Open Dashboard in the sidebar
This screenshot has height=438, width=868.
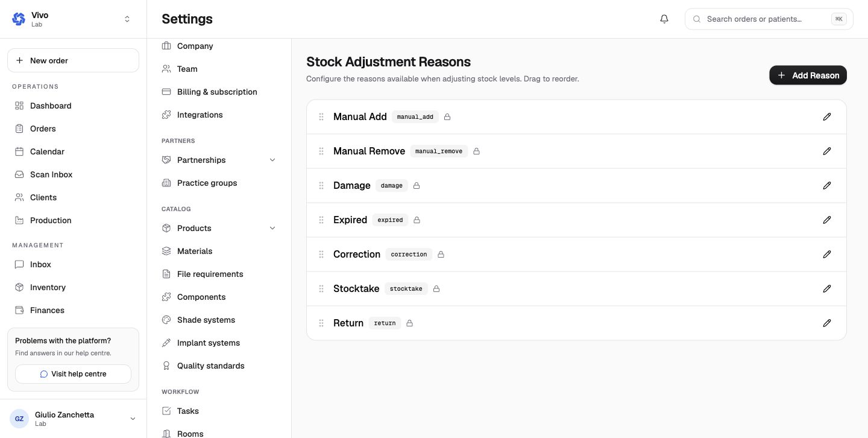tap(73, 106)
